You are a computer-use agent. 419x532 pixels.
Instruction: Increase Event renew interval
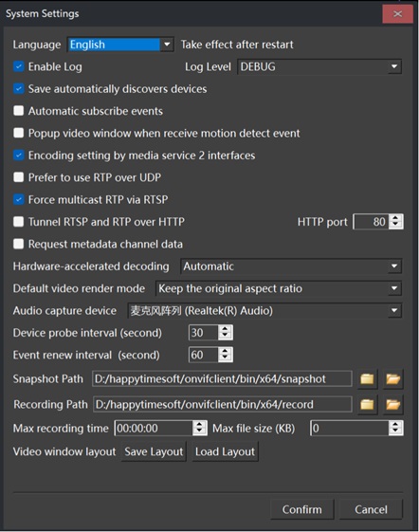tap(225, 351)
